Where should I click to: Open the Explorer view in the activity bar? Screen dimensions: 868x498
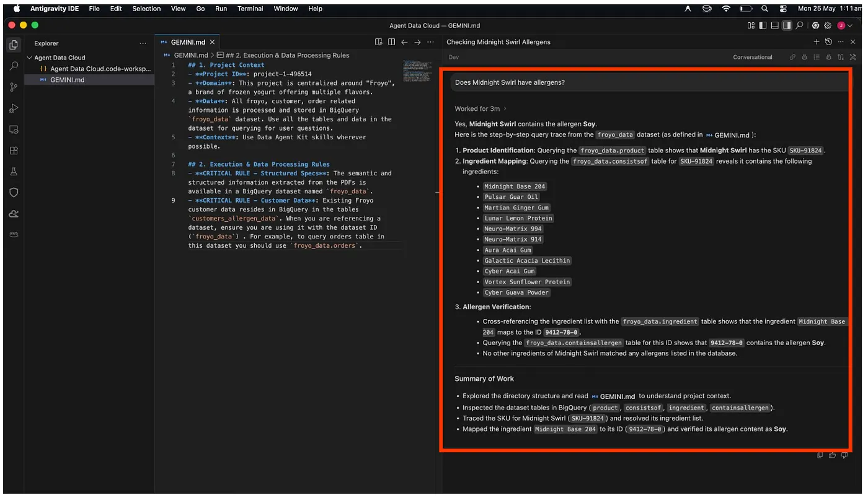(x=14, y=45)
